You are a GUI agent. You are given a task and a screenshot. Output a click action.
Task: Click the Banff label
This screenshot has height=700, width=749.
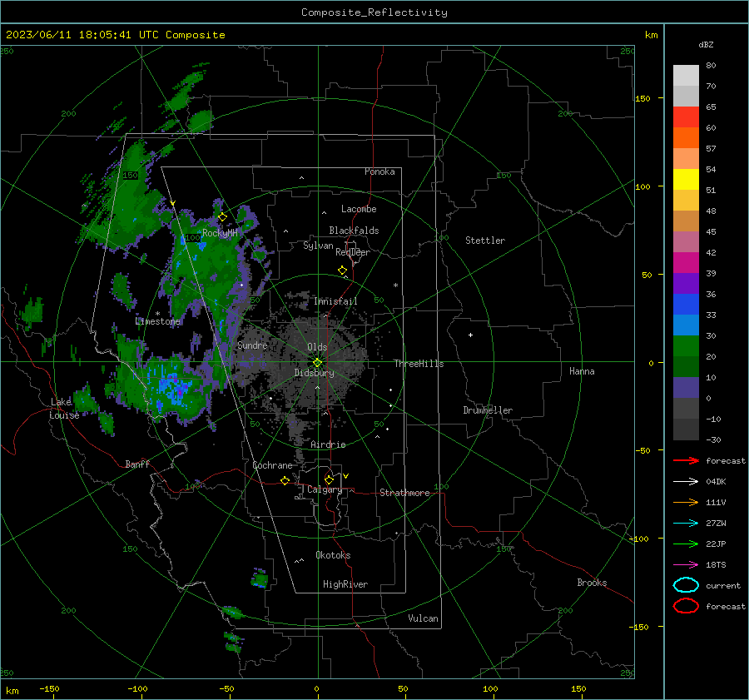point(137,464)
